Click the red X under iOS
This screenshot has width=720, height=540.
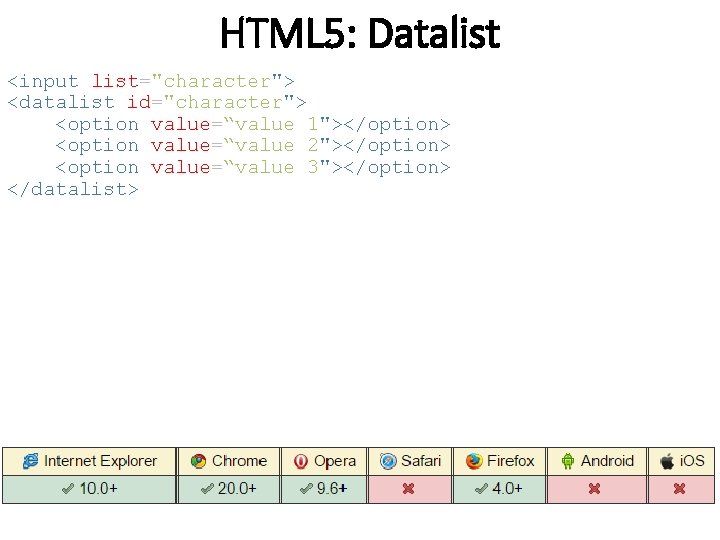[x=679, y=489]
